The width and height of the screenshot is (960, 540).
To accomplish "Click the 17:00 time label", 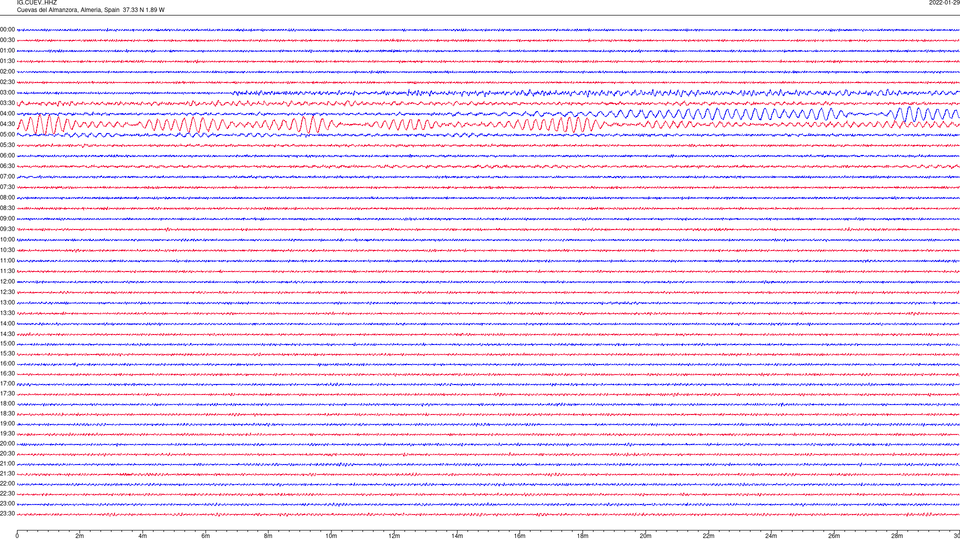I will click(7, 384).
